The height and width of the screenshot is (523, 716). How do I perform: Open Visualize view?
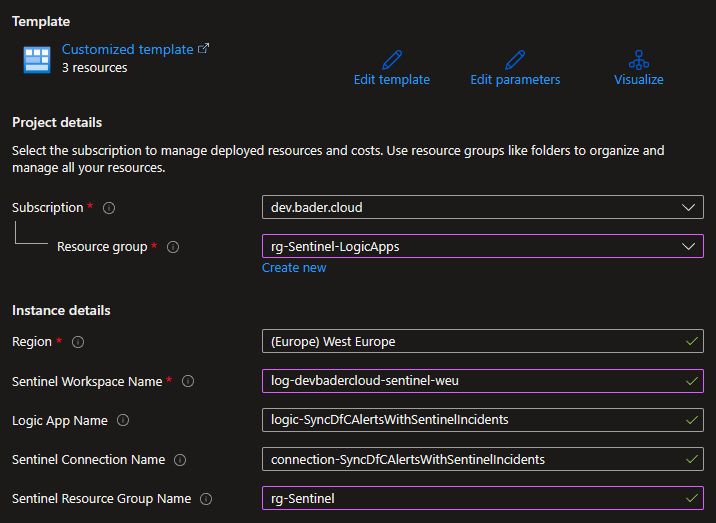[639, 79]
